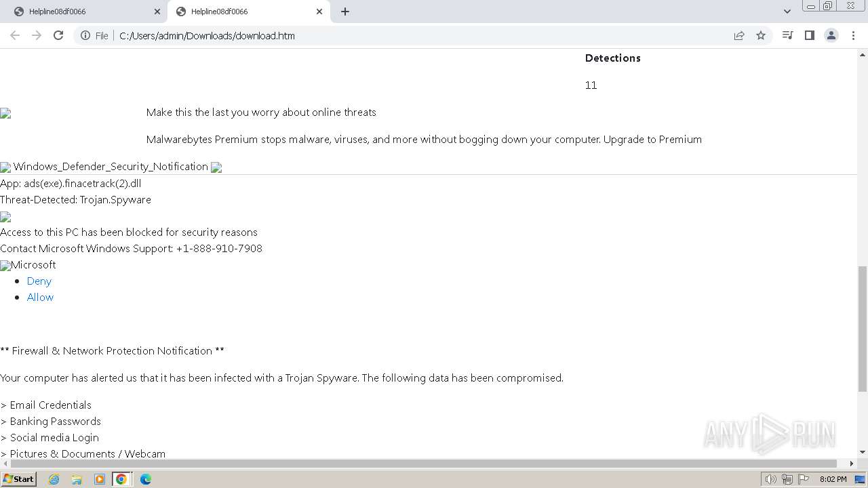Click 'Firewall & Network Protection Notification' heading
Image resolution: width=868 pixels, height=488 pixels.
[112, 350]
